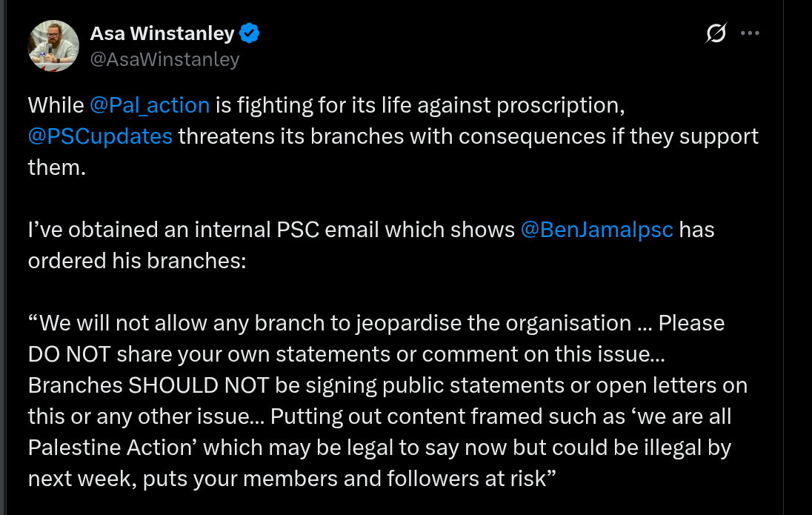This screenshot has width=812, height=515.
Task: Open the @PSCupdates mention link
Action: pos(100,136)
